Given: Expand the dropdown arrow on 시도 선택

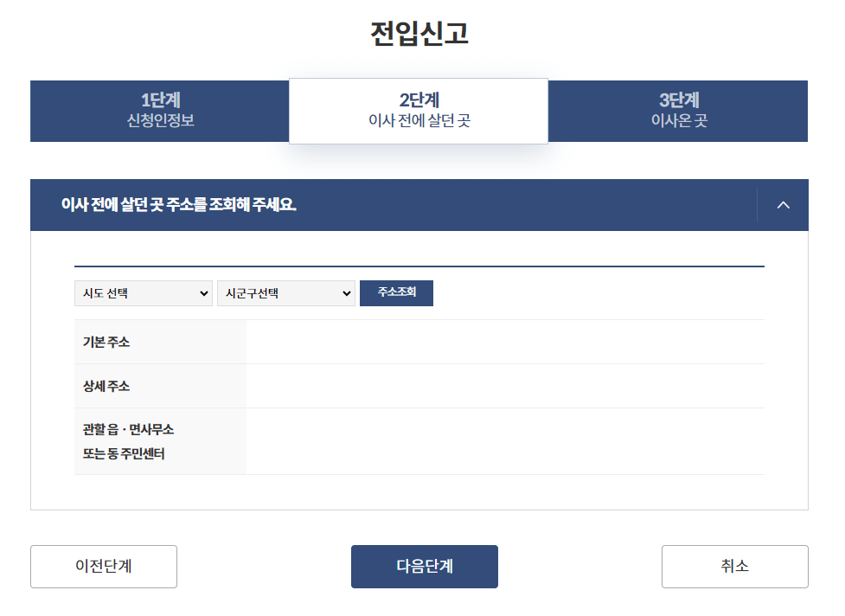Looking at the screenshot, I should (x=205, y=292).
